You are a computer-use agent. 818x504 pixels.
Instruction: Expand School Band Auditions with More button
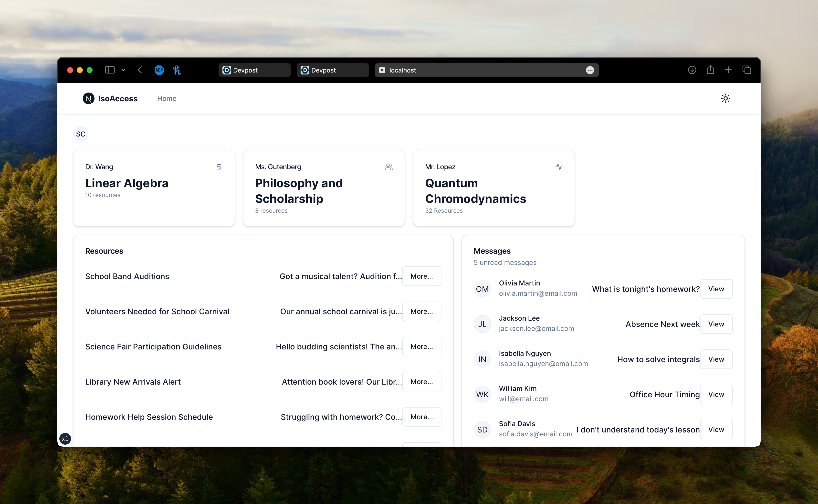coord(421,276)
